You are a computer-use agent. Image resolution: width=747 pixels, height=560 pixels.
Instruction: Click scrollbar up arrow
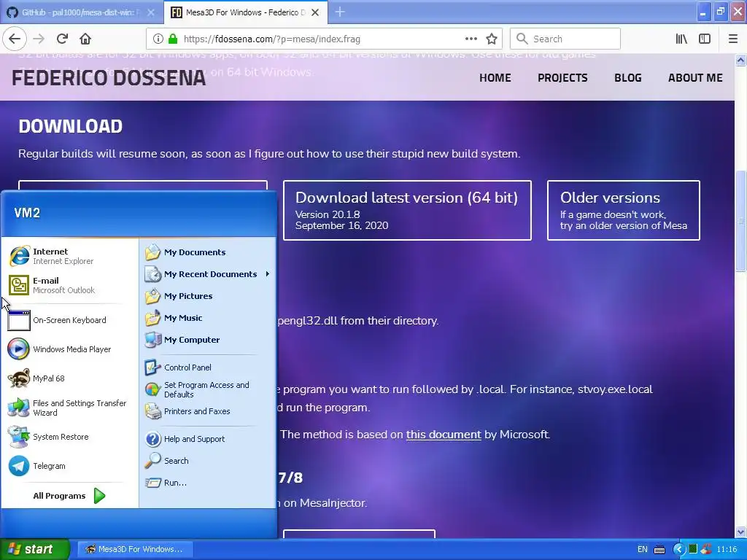click(740, 60)
